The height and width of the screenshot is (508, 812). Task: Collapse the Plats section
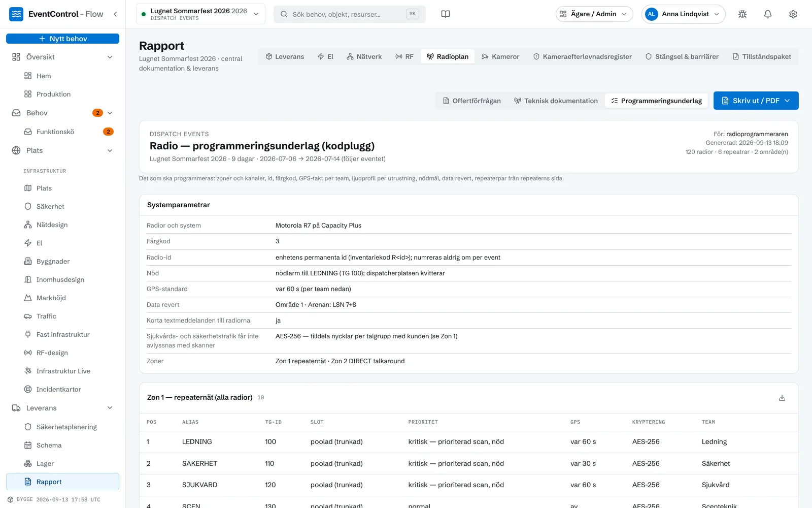tap(110, 150)
